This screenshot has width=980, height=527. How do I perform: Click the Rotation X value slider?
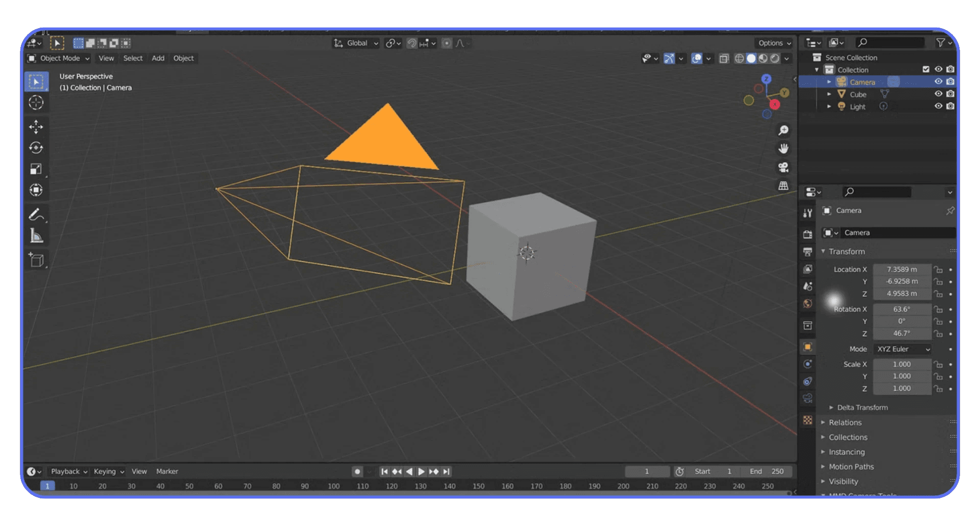point(902,309)
